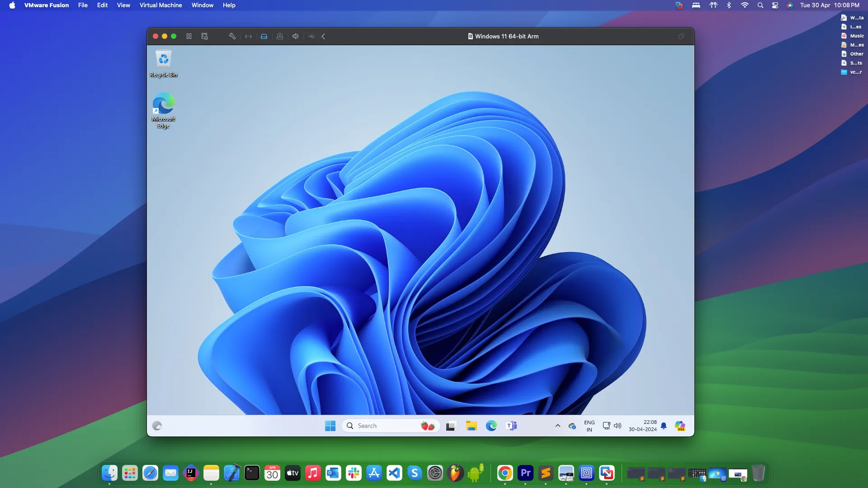The width and height of the screenshot is (868, 488).
Task: Open System Settings from the Dock
Action: pos(435,473)
